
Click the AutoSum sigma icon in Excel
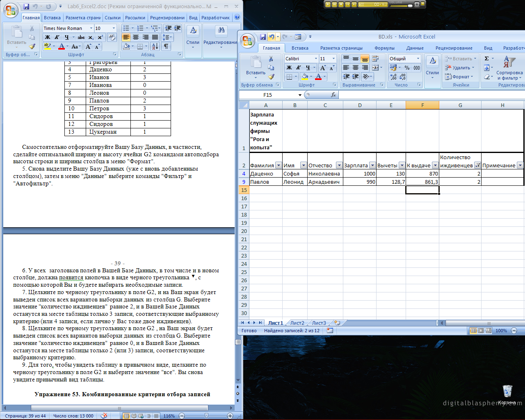pyautogui.click(x=486, y=59)
